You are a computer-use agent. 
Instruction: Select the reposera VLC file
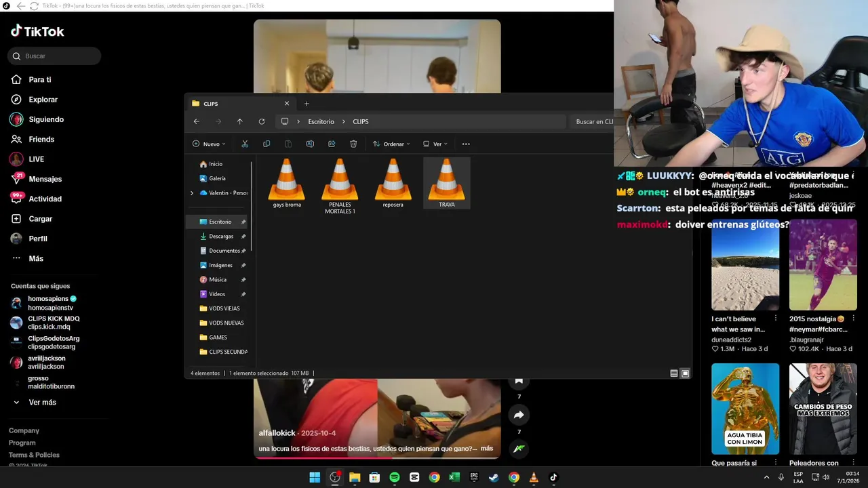[x=393, y=183]
